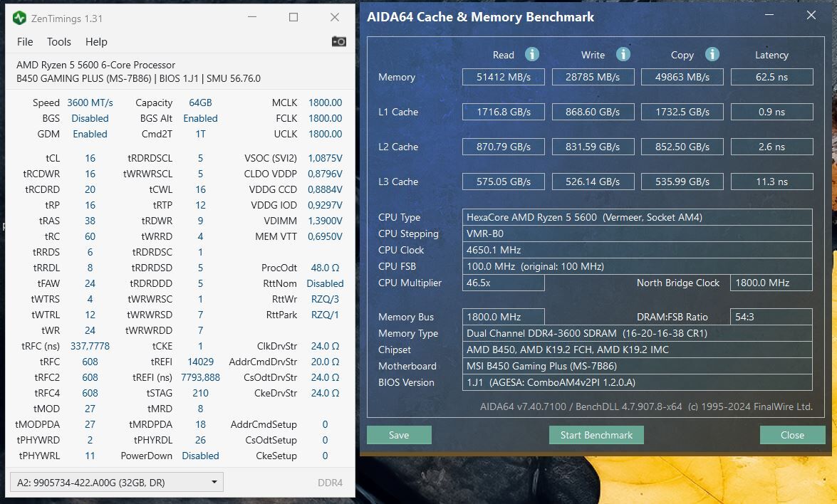Click the MCLK value 1800.00
837x504 pixels.
325,103
